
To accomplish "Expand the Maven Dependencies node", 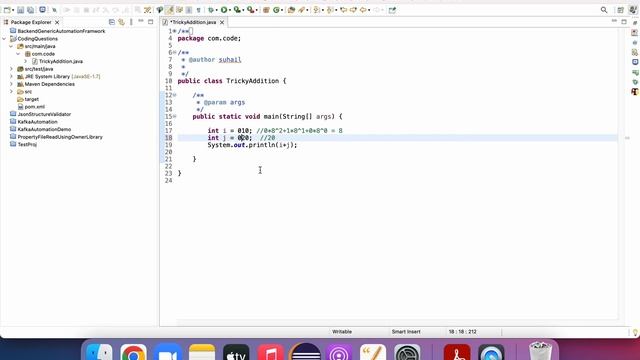I will (x=11, y=84).
